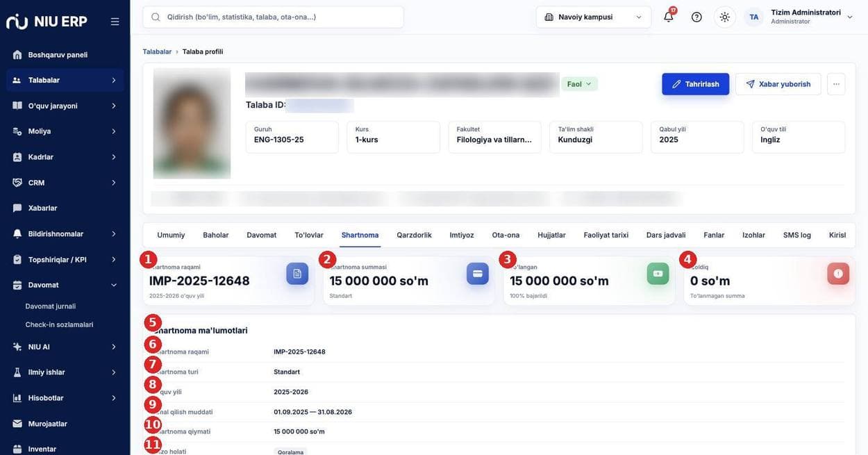This screenshot has width=868, height=455.
Task: Click the contract amount card icon
Action: pos(478,274)
